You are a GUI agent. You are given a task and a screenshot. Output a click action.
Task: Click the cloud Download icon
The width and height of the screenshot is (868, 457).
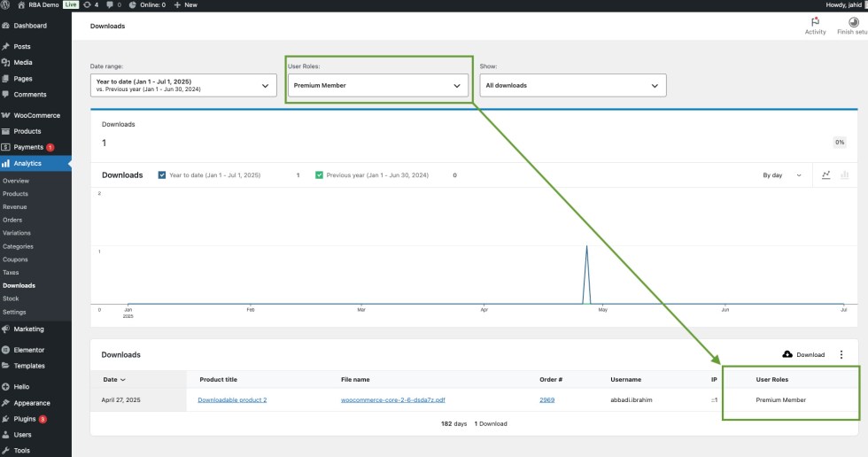pyautogui.click(x=787, y=354)
